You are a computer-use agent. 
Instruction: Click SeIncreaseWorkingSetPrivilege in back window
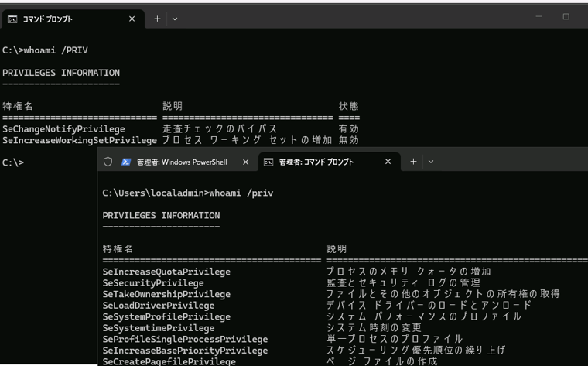coord(80,140)
